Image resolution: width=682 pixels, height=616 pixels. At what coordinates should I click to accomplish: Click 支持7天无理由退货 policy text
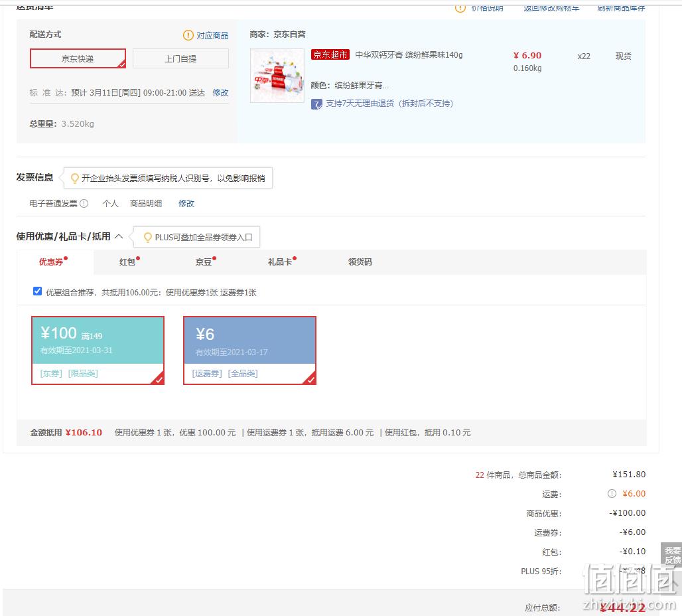(x=389, y=104)
